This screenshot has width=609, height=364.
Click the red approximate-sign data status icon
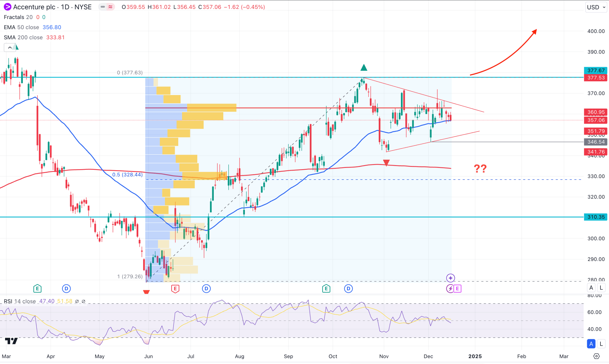[110, 7]
